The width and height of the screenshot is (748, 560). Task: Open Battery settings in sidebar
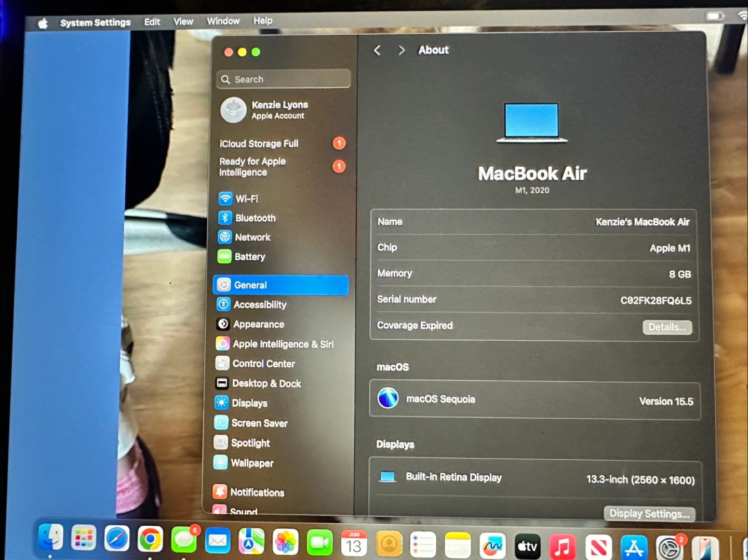pos(242,256)
